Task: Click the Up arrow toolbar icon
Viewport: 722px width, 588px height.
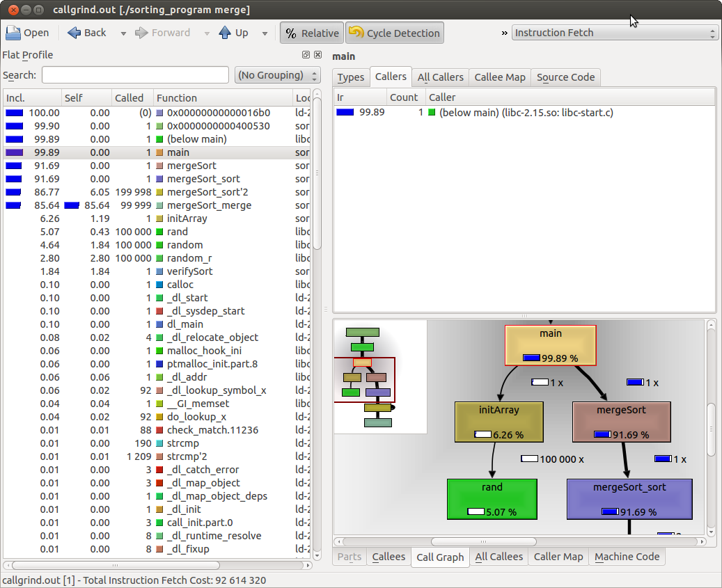Action: coord(225,33)
